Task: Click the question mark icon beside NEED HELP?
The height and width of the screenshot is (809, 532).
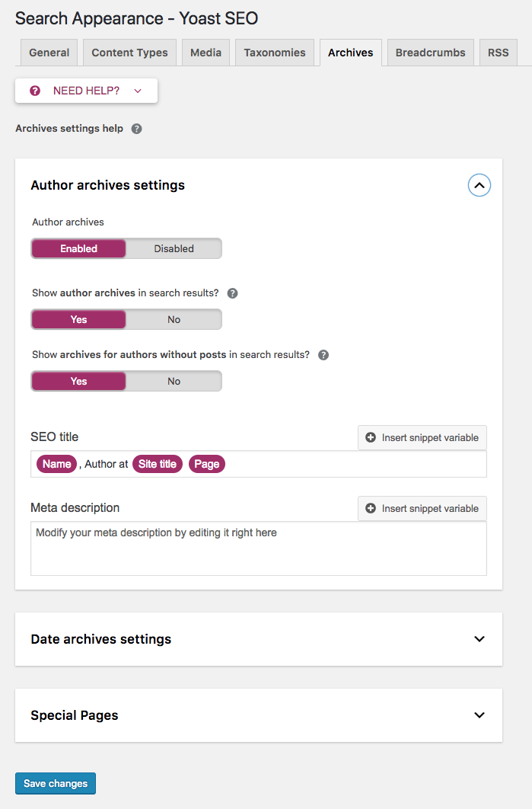Action: [x=35, y=91]
